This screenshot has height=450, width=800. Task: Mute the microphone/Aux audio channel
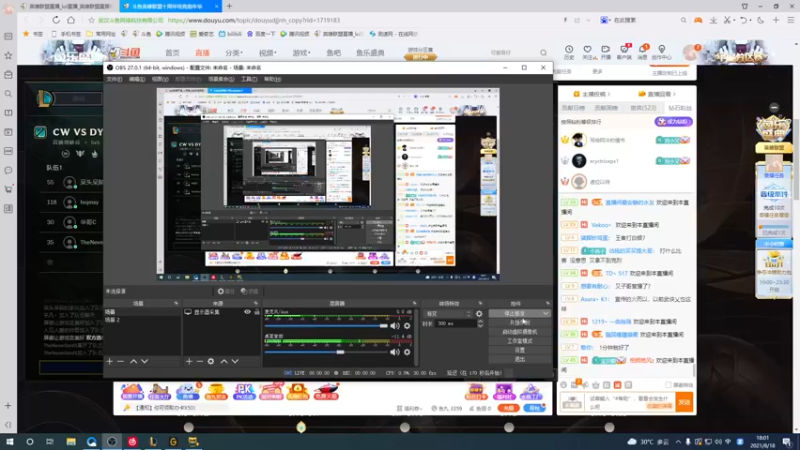coord(395,326)
